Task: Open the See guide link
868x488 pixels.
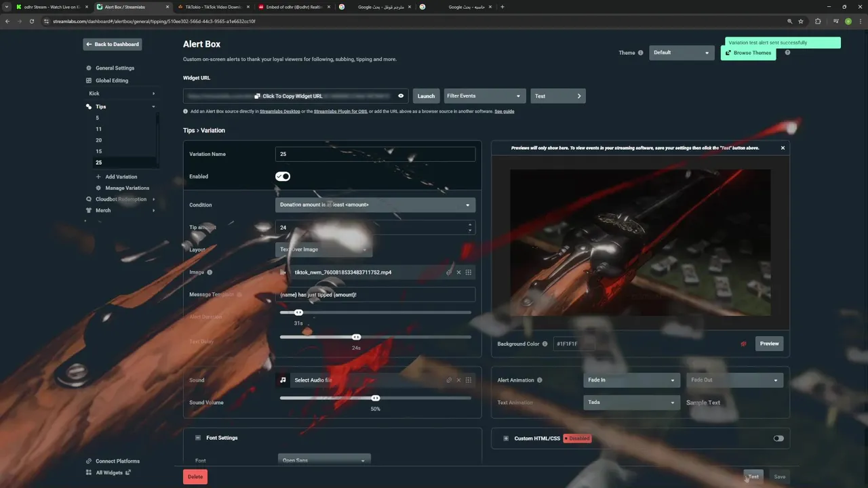Action: (504, 111)
